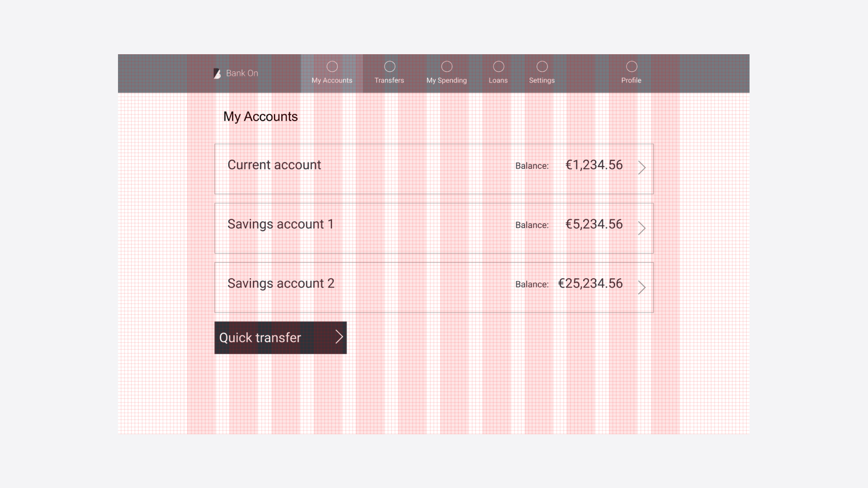The height and width of the screenshot is (488, 868).
Task: Open the Savings account 2 label
Action: [x=281, y=284]
